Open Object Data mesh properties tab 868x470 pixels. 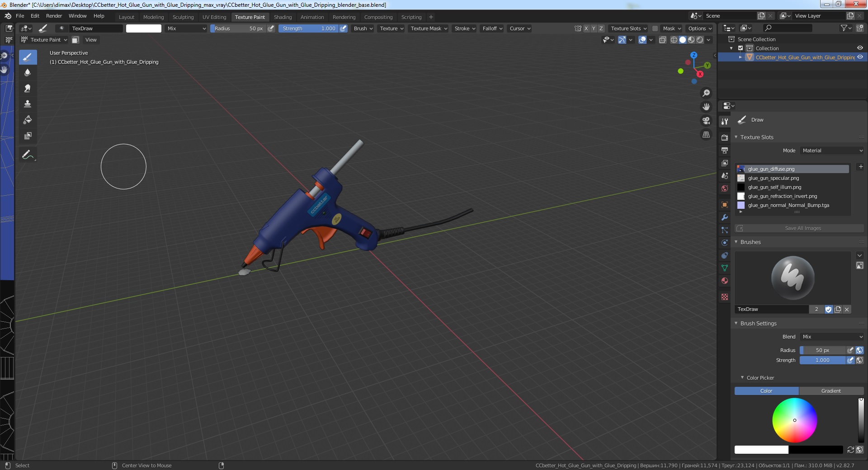tap(725, 268)
